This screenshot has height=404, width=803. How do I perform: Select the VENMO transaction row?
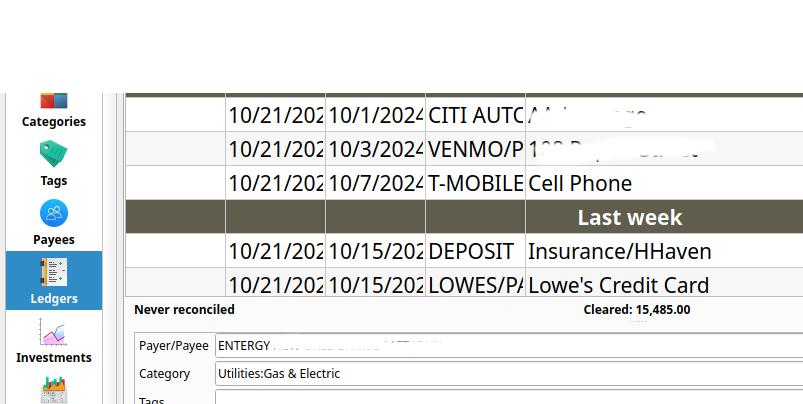point(464,148)
